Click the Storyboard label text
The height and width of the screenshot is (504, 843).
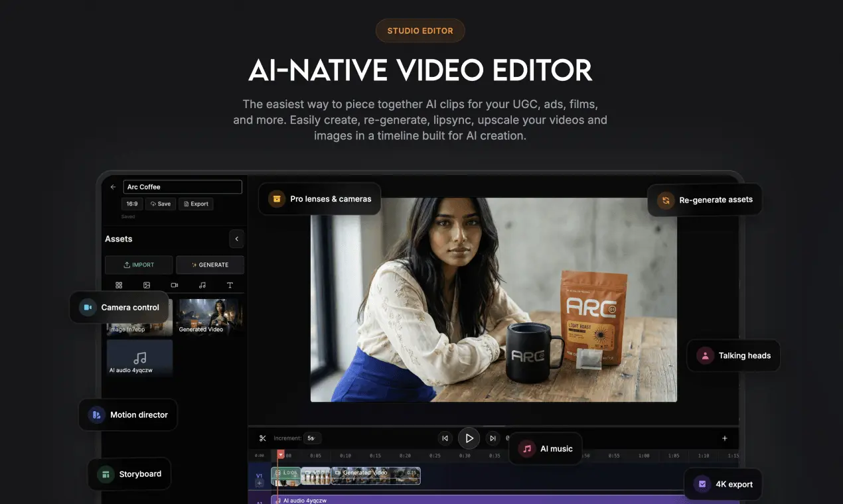click(x=140, y=474)
